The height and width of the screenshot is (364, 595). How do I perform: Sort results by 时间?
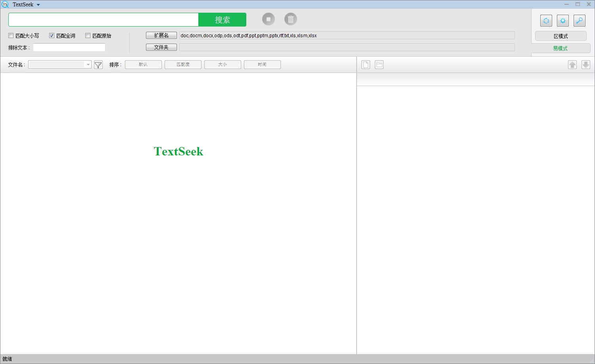tap(262, 64)
